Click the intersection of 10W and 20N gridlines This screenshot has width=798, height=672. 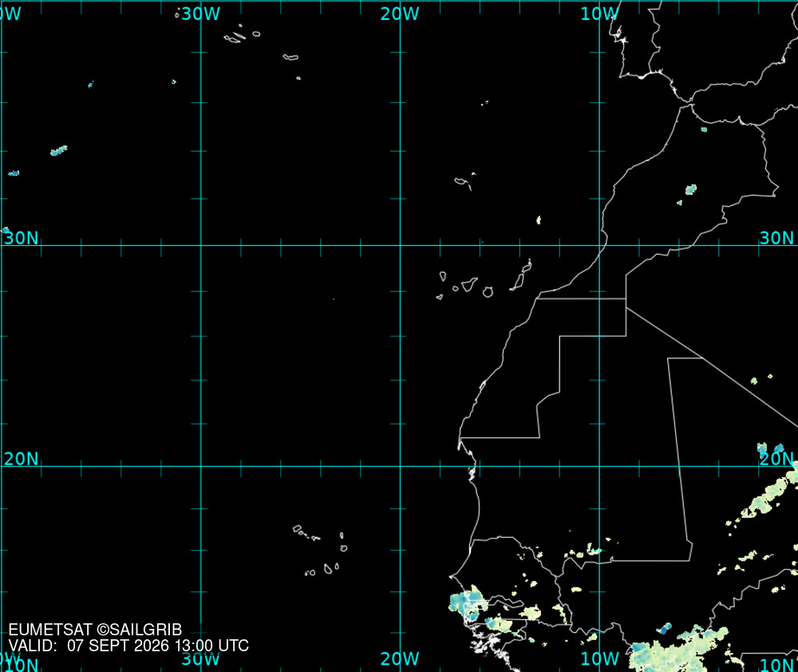[599, 466]
